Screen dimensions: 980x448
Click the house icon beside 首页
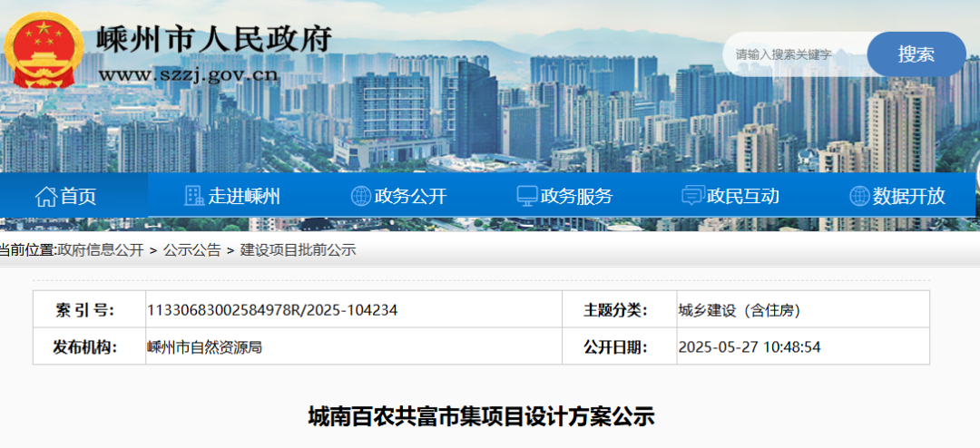(45, 196)
